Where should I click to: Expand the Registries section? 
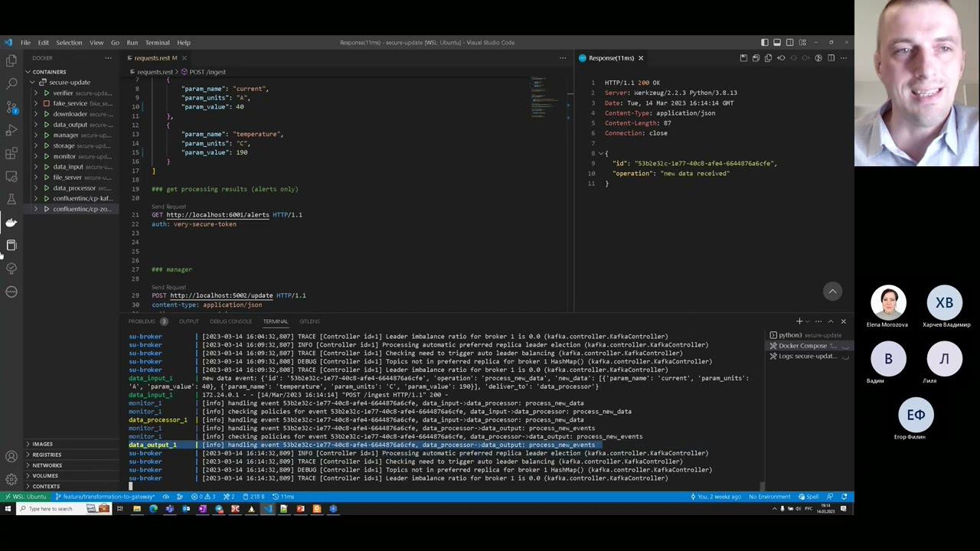46,455
